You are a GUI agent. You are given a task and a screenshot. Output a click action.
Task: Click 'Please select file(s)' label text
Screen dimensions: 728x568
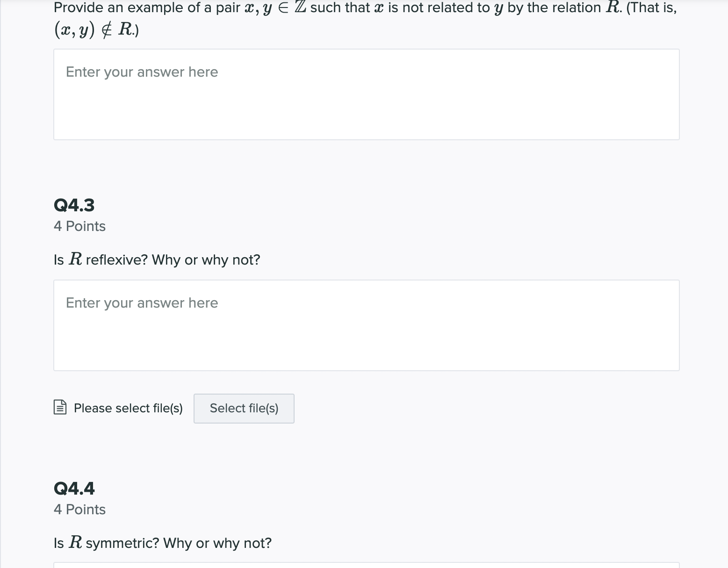[x=127, y=408]
